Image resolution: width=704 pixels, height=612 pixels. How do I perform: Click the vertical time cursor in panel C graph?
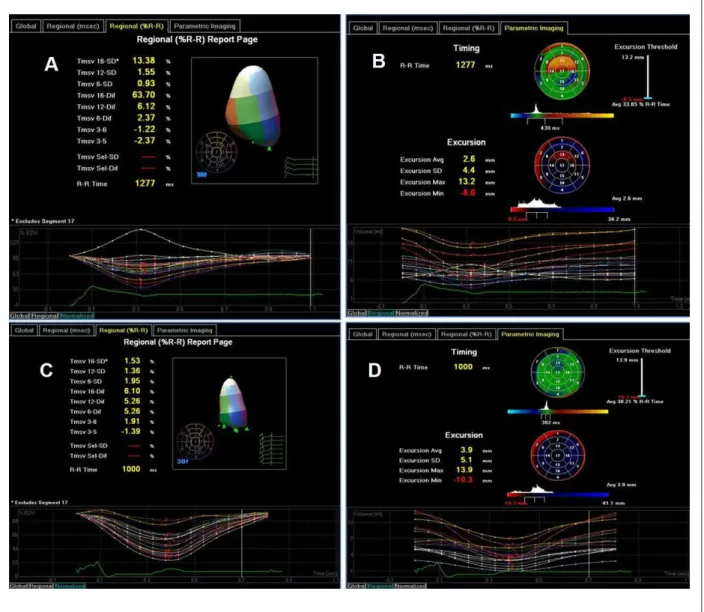point(242,543)
